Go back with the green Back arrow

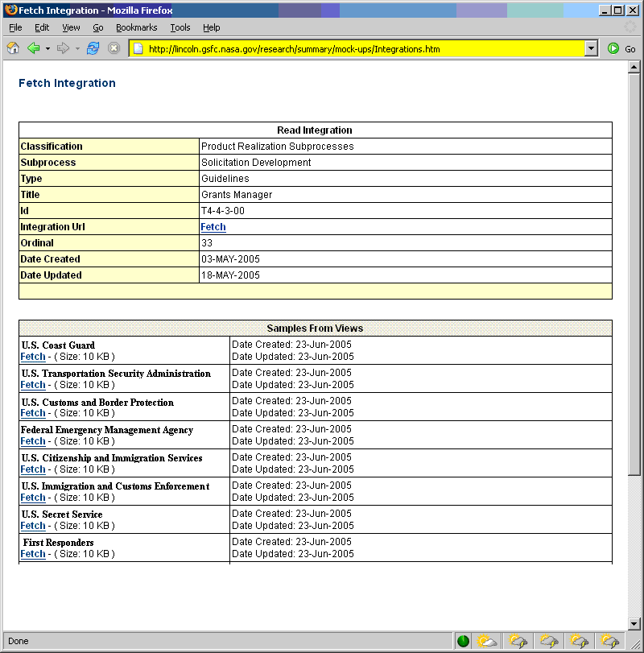(x=33, y=48)
